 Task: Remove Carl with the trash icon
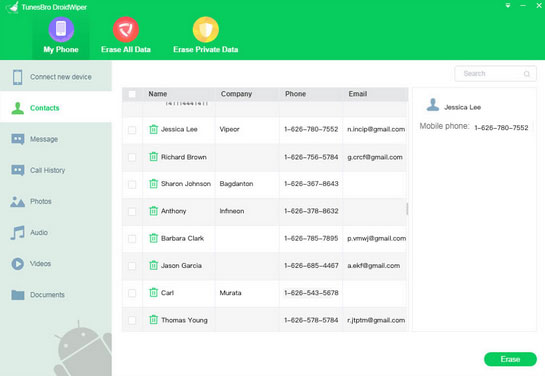point(153,292)
